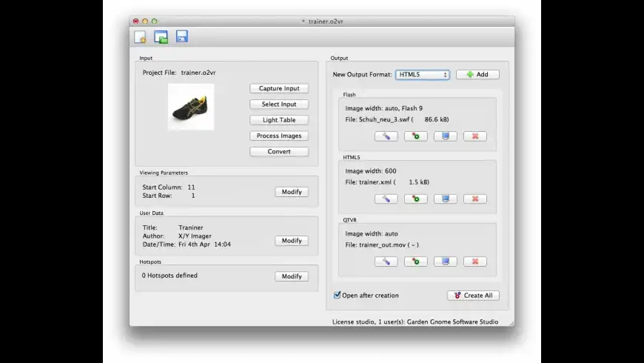Image resolution: width=644 pixels, height=363 pixels.
Task: Click the Process Images button
Action: pyautogui.click(x=278, y=136)
